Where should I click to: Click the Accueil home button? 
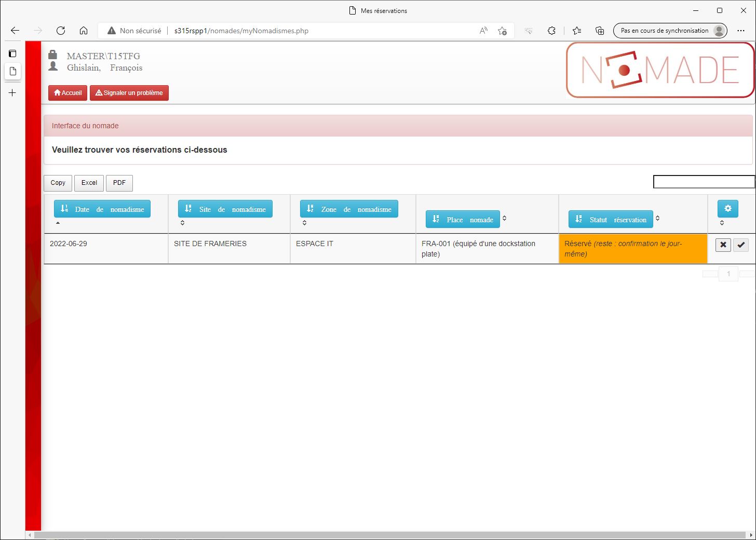point(68,93)
